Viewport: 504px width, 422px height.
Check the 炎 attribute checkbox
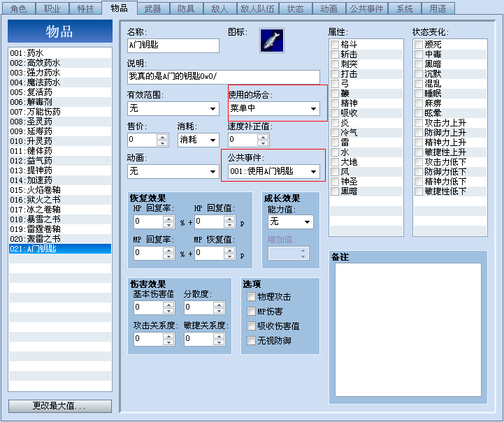pos(335,123)
